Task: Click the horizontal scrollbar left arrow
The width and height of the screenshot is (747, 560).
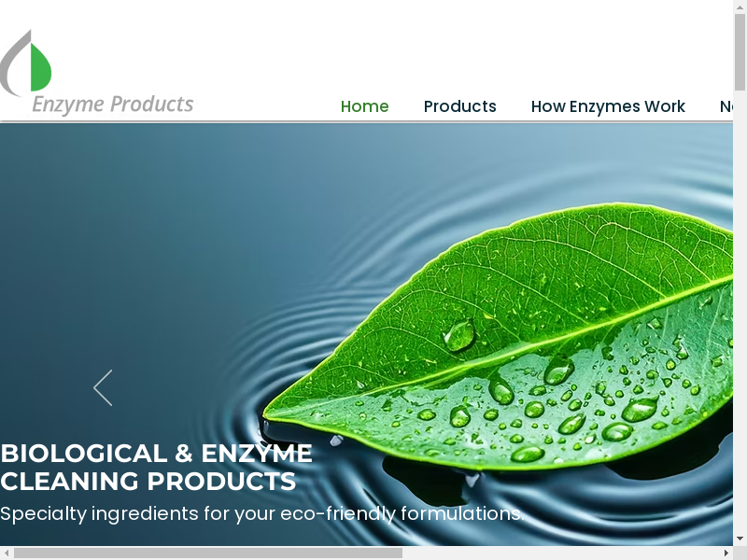Action: (7, 553)
